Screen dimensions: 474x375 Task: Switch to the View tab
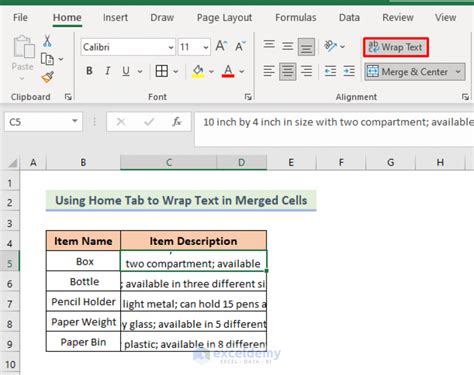[x=445, y=17]
